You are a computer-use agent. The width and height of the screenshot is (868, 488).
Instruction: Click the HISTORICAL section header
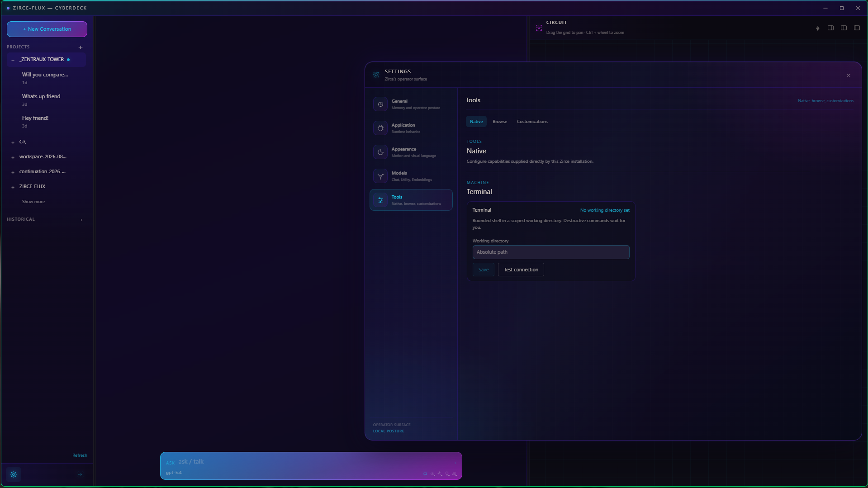pyautogui.click(x=20, y=219)
